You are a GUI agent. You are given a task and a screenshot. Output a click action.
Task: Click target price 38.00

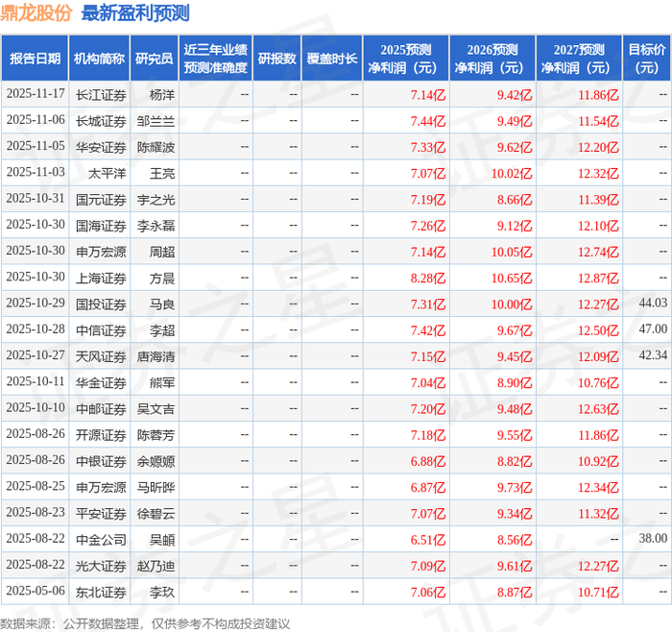pyautogui.click(x=653, y=538)
